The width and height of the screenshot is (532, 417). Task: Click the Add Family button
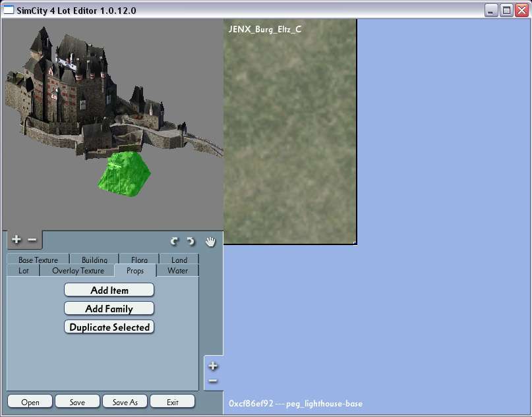click(x=109, y=309)
